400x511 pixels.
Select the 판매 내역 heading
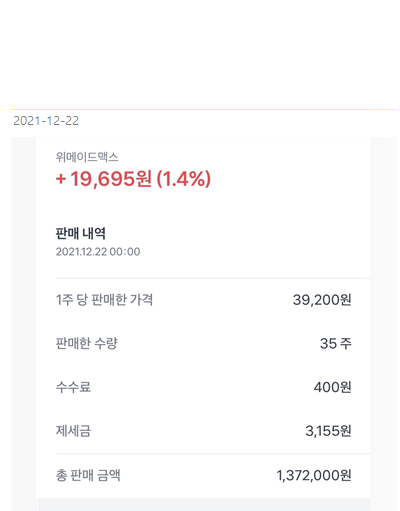81,233
